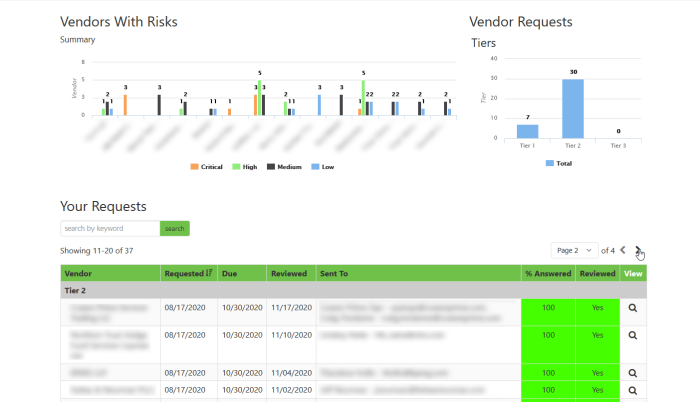Viewport: 700px width, 402px height.
Task: Open the Page 2 dropdown
Action: pyautogui.click(x=574, y=251)
